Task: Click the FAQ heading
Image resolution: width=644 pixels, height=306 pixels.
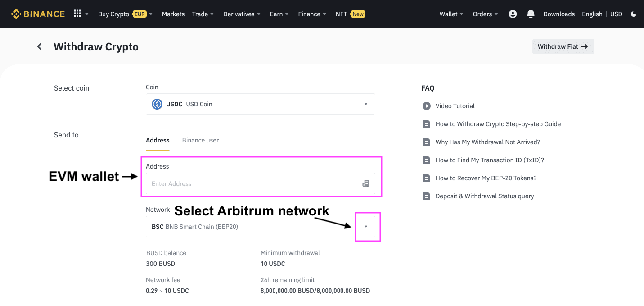Action: point(428,88)
